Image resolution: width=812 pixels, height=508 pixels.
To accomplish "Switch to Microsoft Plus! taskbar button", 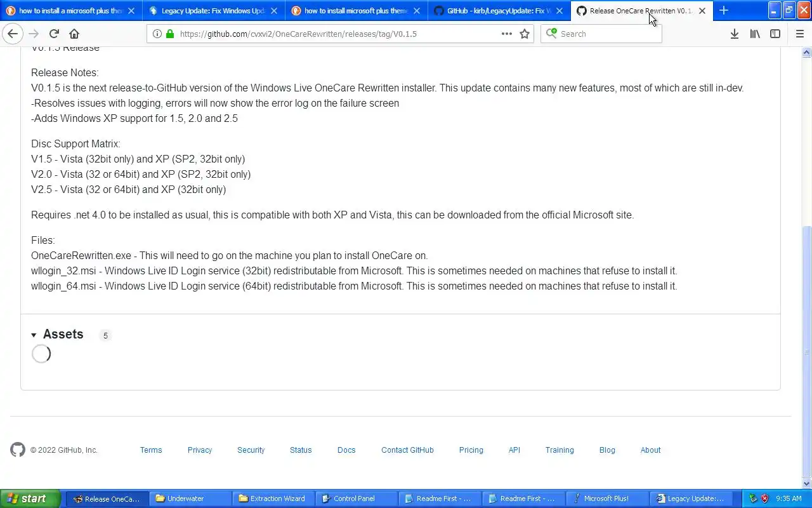I will 607,498.
